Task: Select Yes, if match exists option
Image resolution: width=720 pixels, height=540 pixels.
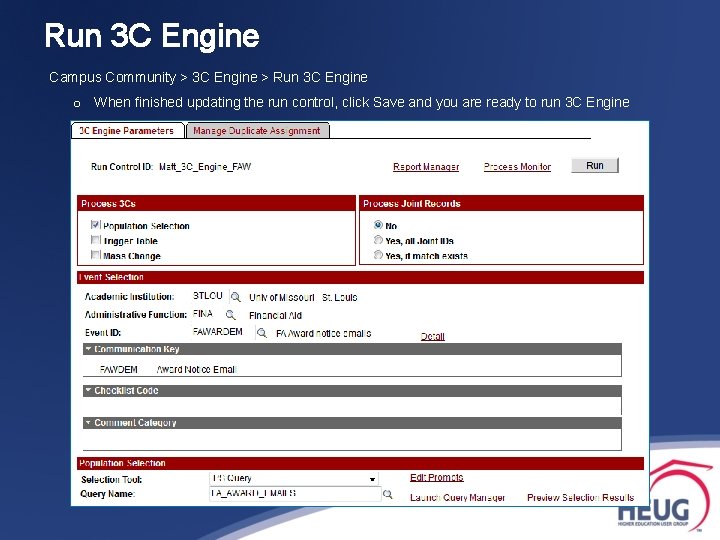Action: 378,255
